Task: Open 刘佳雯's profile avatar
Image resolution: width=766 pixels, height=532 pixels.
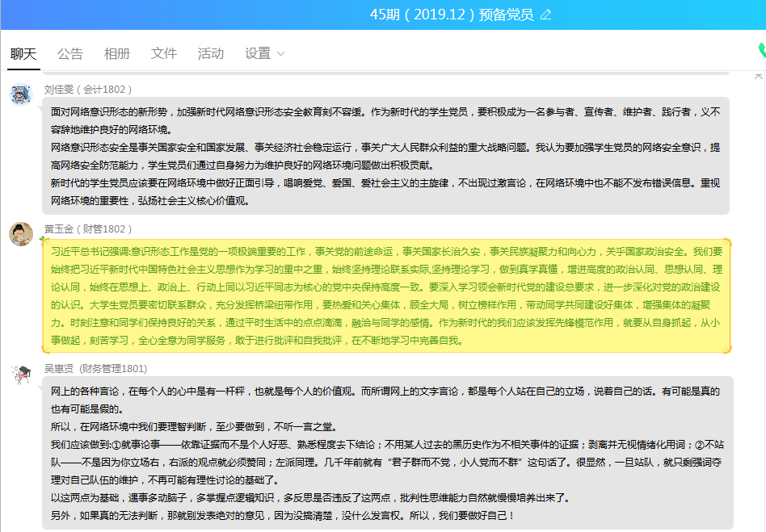Action: click(21, 94)
